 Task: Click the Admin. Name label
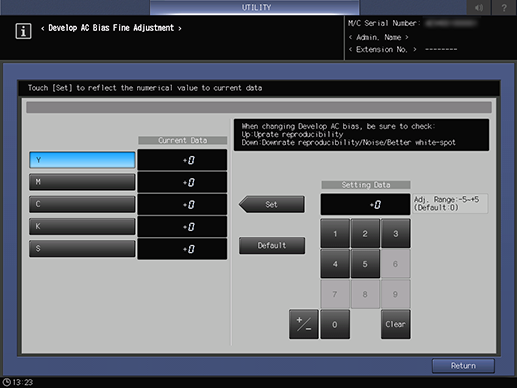coord(379,37)
